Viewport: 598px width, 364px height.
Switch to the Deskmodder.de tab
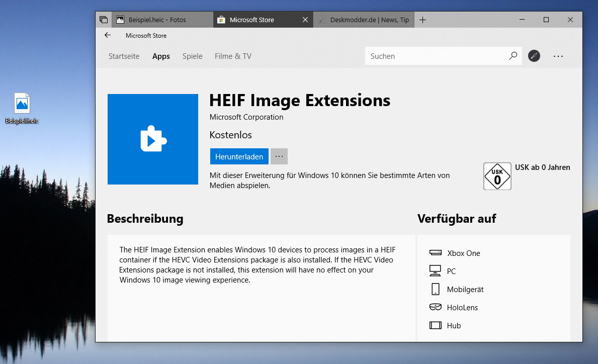pos(364,20)
